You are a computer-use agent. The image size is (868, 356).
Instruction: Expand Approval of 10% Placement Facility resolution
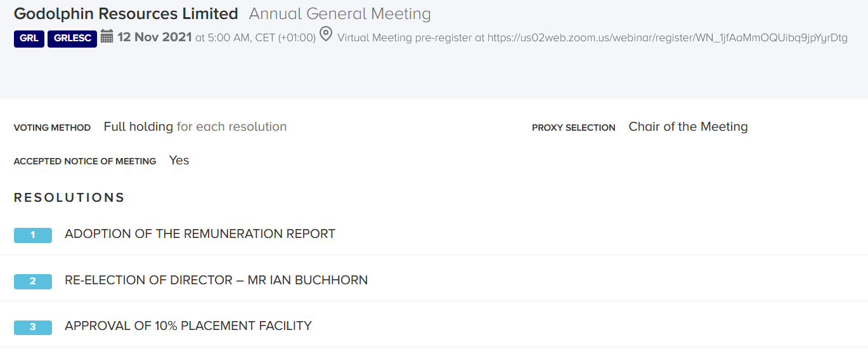click(188, 326)
